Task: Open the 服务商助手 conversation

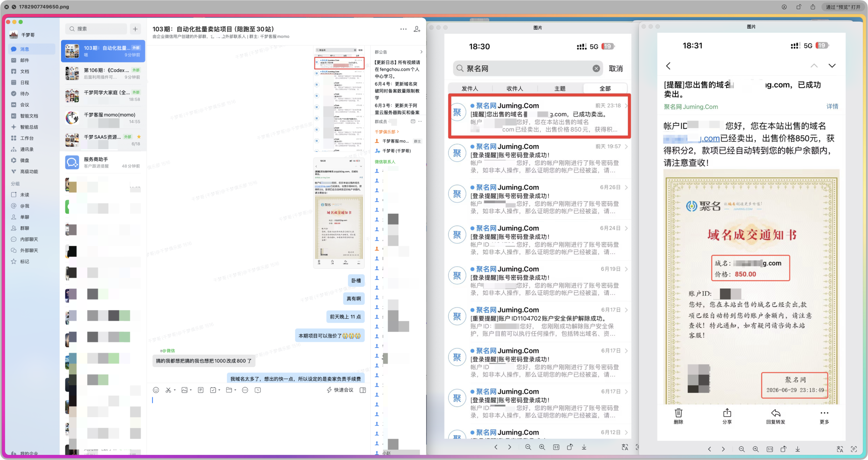Action: point(103,163)
